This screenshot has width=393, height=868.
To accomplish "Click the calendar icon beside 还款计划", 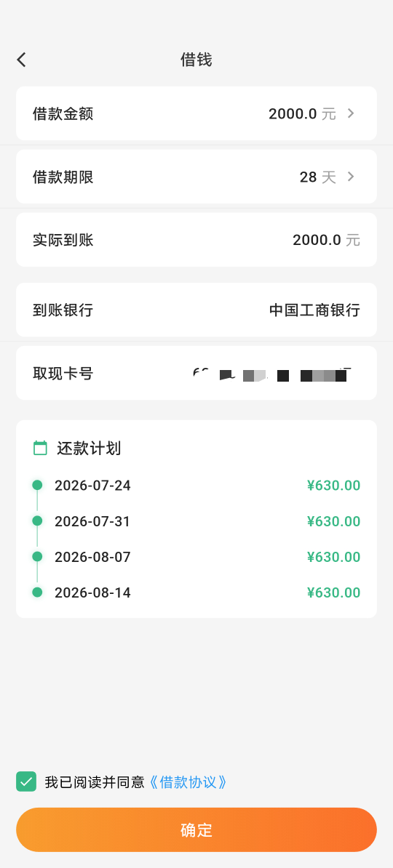I will 41,448.
